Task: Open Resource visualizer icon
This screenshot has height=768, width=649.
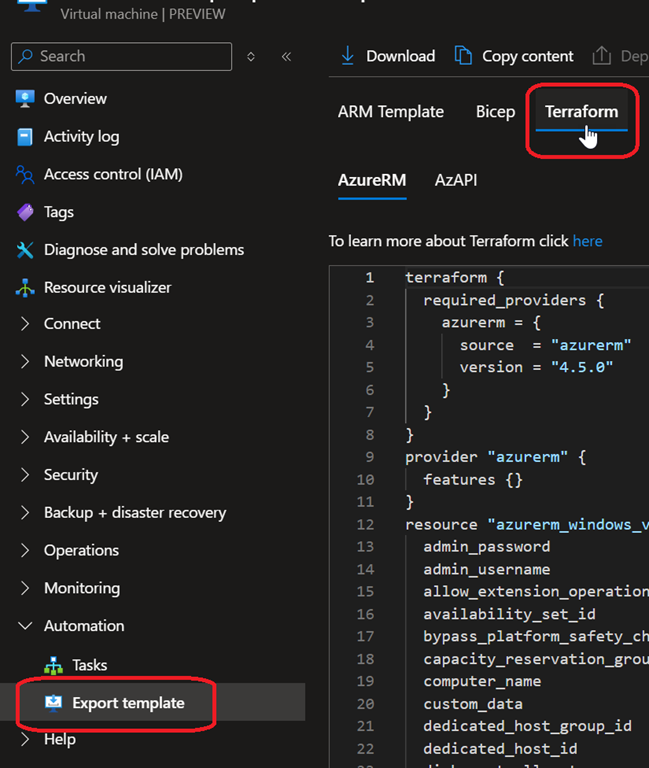Action: click(x=25, y=288)
